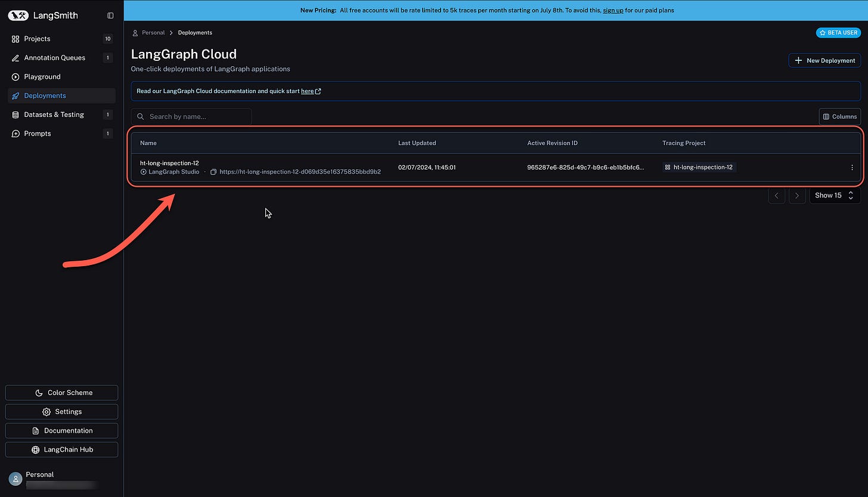This screenshot has width=868, height=497.
Task: Open the Show 15 page size dropdown
Action: (x=835, y=196)
